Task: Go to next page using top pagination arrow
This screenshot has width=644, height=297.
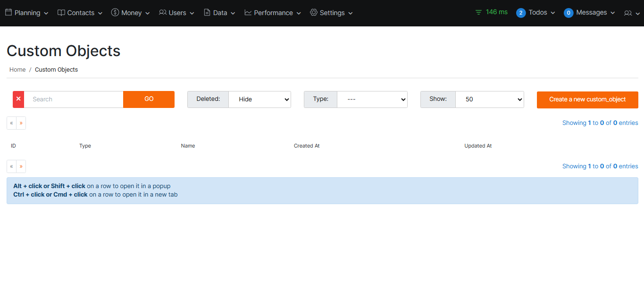Action: tap(21, 123)
